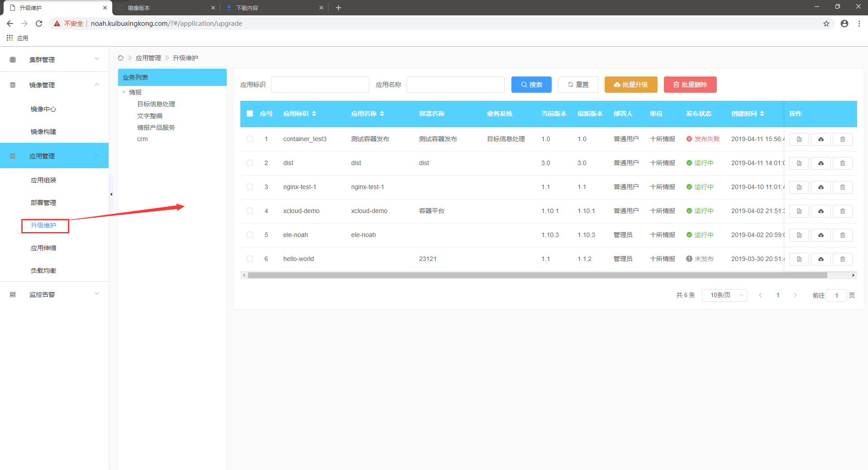
Task: Sort table by 应用名称 column arrows
Action: tap(382, 114)
